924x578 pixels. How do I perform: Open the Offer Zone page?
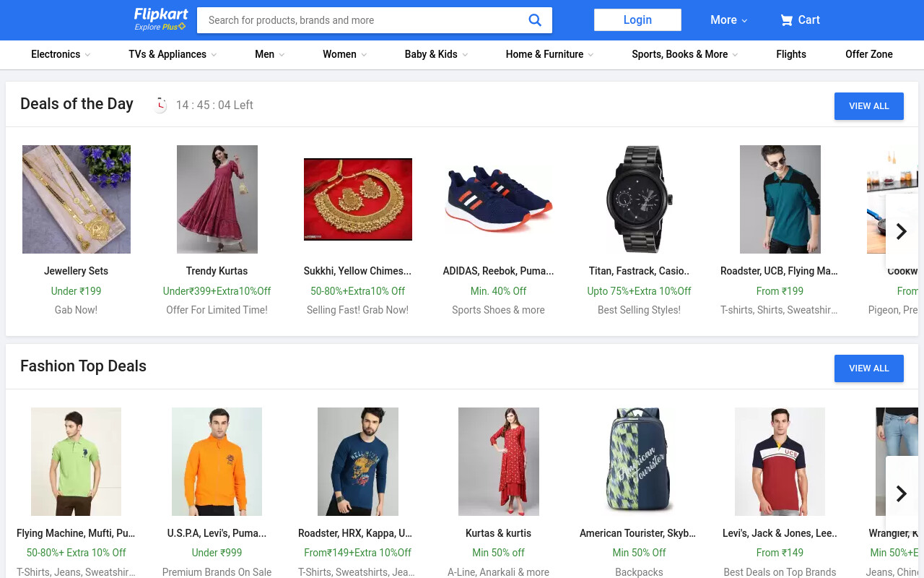869,54
